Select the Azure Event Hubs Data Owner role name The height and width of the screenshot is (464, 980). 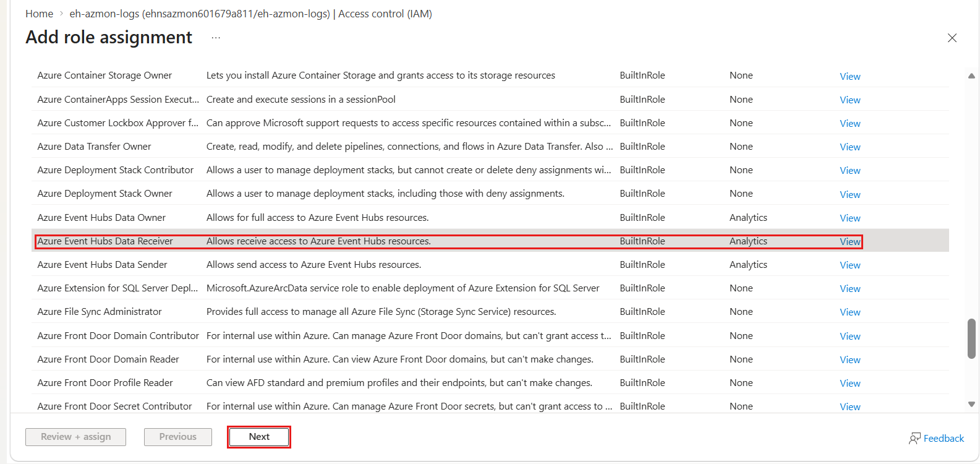click(101, 217)
